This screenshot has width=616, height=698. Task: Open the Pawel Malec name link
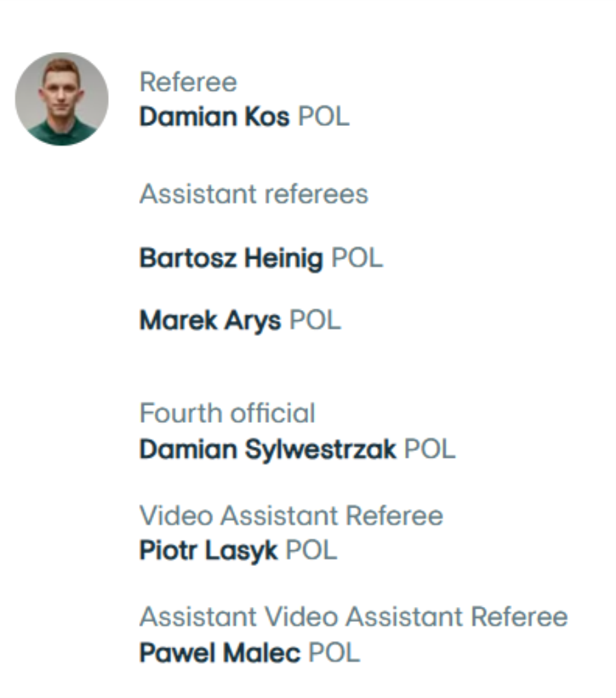click(x=220, y=652)
